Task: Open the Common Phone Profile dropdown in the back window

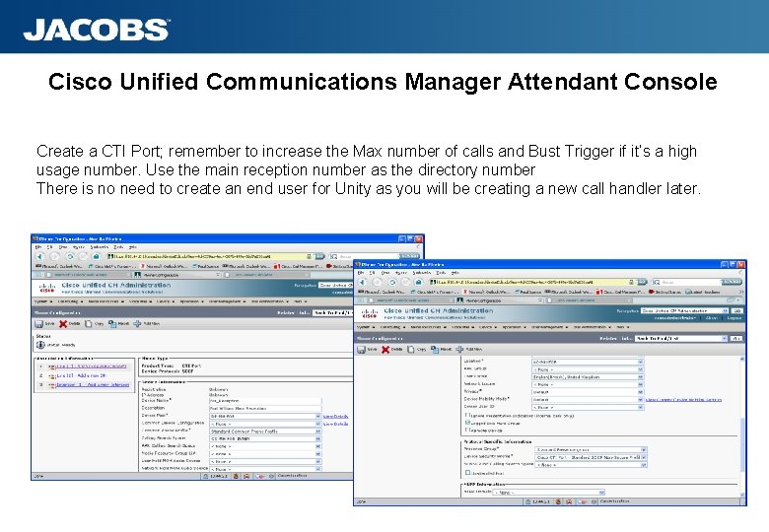Action: pyautogui.click(x=265, y=432)
